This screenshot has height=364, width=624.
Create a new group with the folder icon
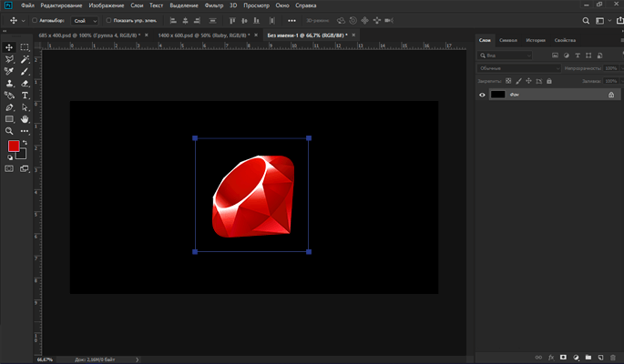click(588, 357)
